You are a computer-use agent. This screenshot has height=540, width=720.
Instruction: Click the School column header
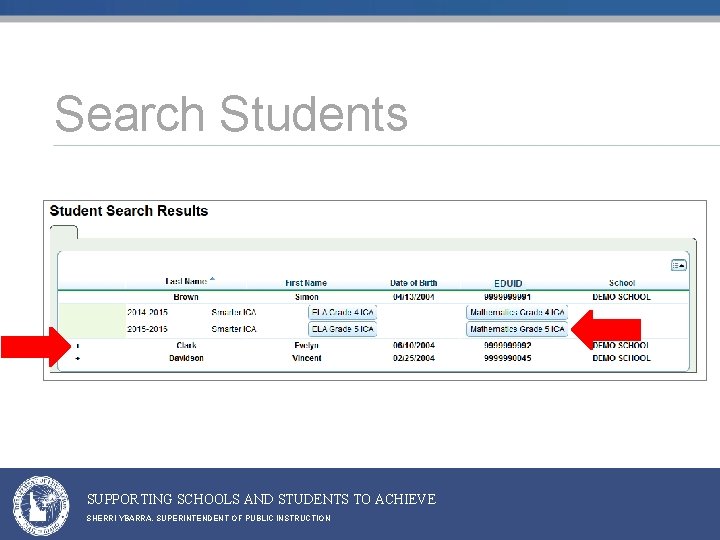pos(622,283)
